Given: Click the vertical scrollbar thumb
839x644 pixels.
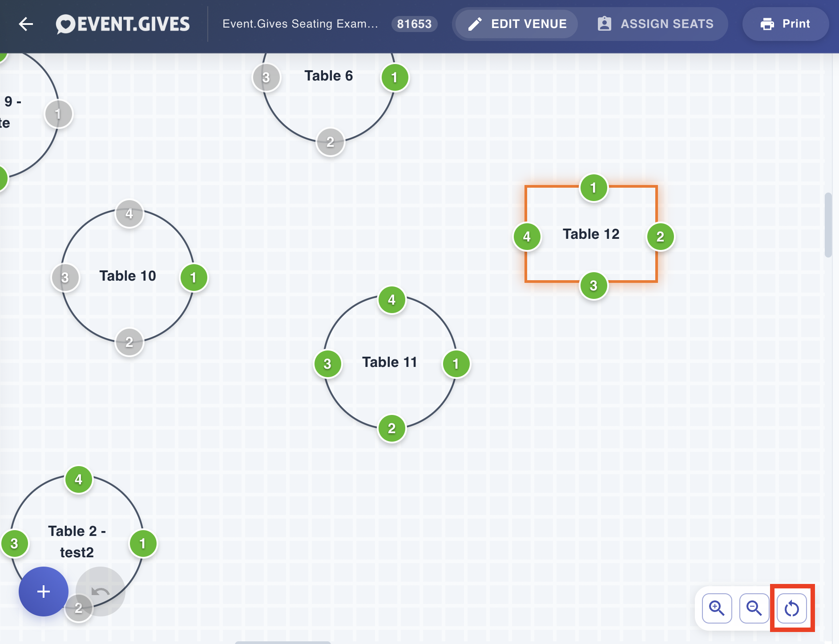Looking at the screenshot, I should pos(828,225).
